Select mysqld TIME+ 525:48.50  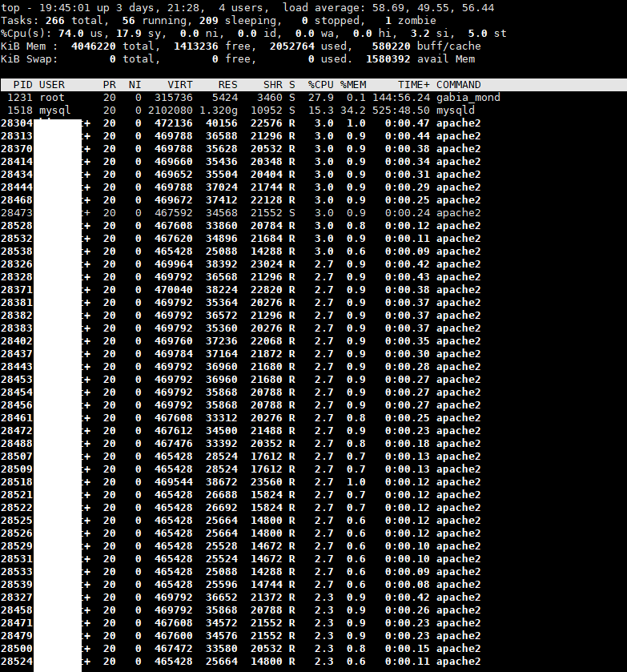[400, 111]
